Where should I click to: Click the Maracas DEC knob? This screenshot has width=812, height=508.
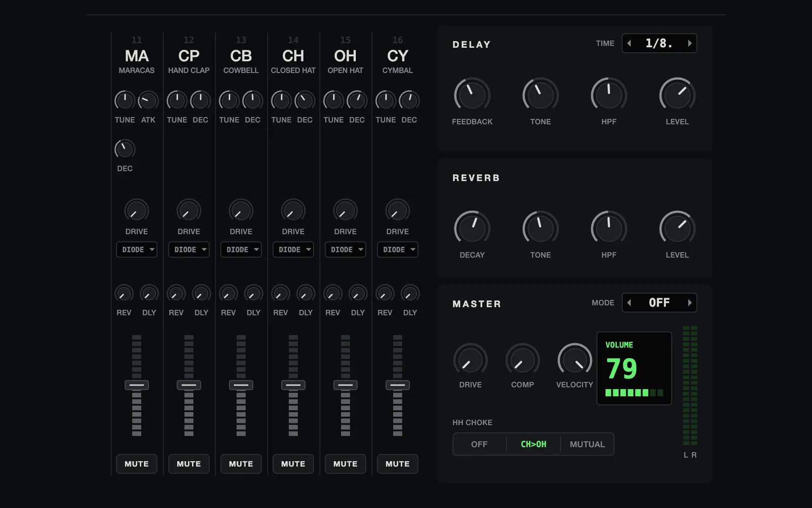pyautogui.click(x=125, y=149)
